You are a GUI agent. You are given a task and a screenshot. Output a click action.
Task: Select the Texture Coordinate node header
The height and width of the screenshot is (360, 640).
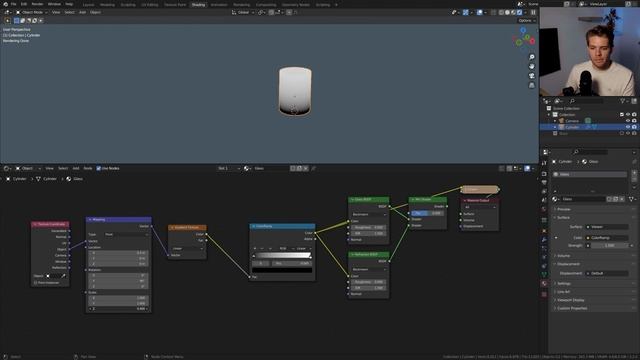(x=50, y=224)
